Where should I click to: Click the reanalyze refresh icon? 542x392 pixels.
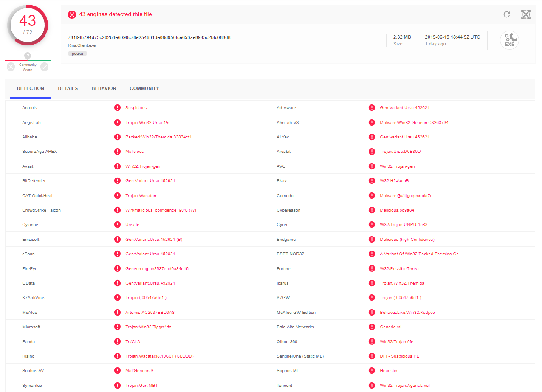point(506,14)
